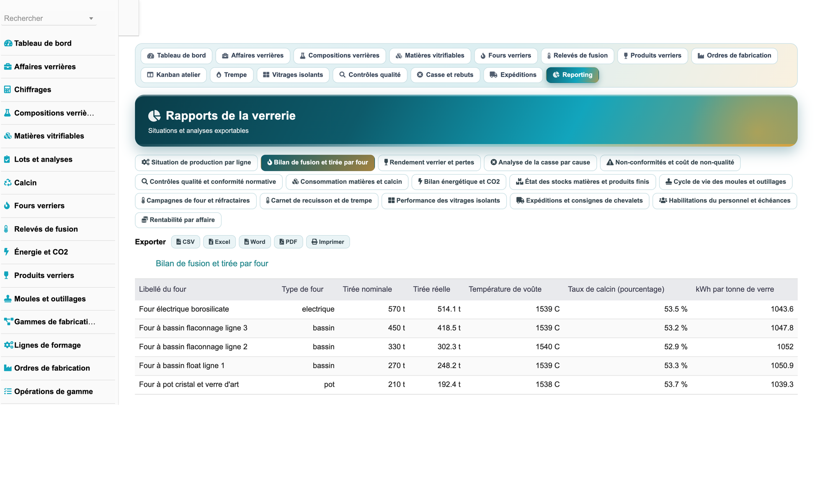This screenshot has height=504, width=815.
Task: Click the Tableau de bord sidebar gauge icon
Action: pyautogui.click(x=8, y=43)
